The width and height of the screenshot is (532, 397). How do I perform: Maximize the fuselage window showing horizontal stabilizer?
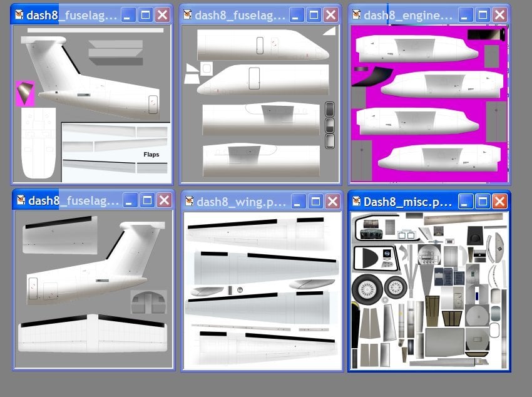pos(148,200)
